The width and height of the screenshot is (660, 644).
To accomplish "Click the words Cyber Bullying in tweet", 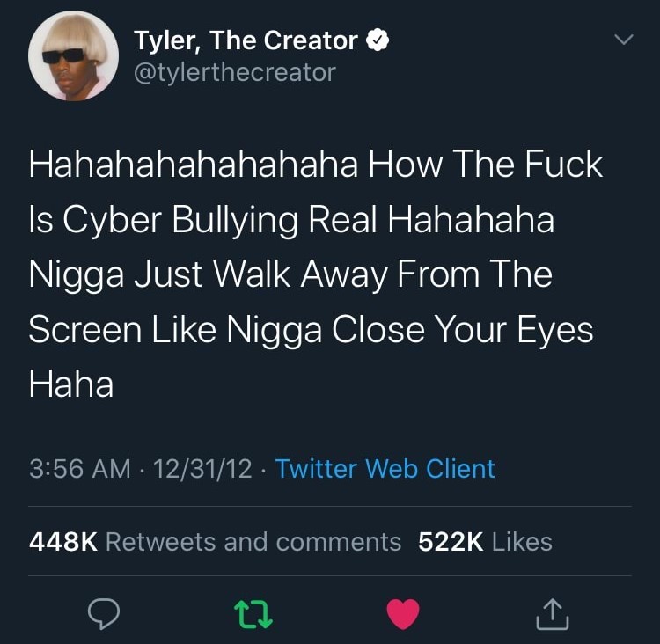I will (x=180, y=220).
